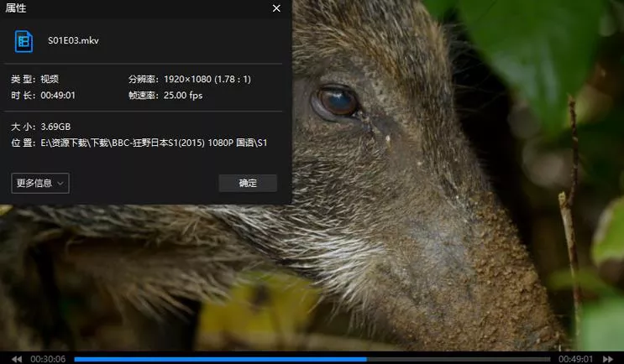Click the S01E03.mkv file name text
The width and height of the screenshot is (624, 364).
[74, 40]
